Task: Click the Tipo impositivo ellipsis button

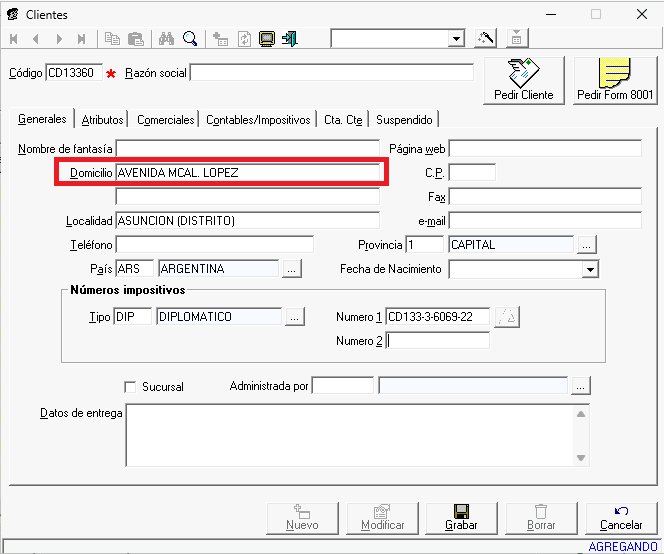Action: click(295, 317)
